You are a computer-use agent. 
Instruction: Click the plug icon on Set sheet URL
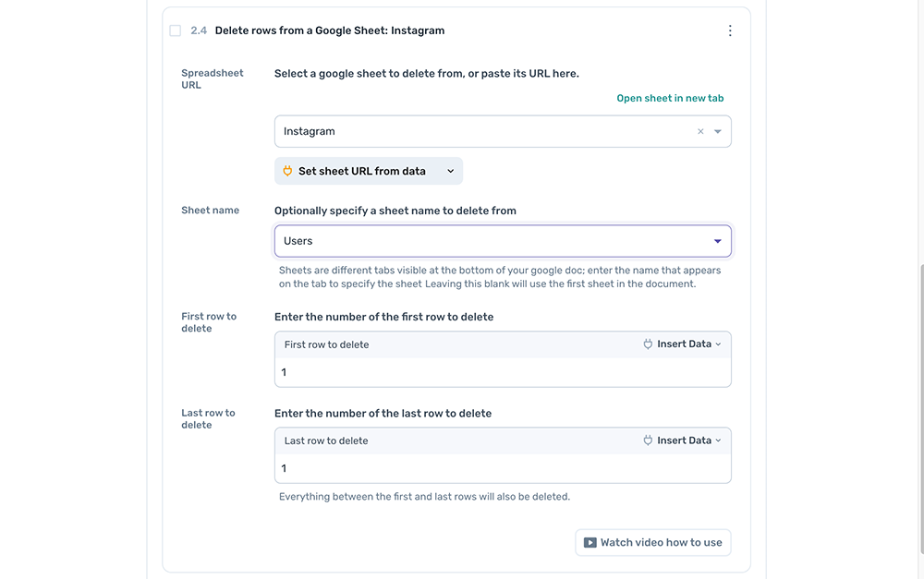coord(287,171)
